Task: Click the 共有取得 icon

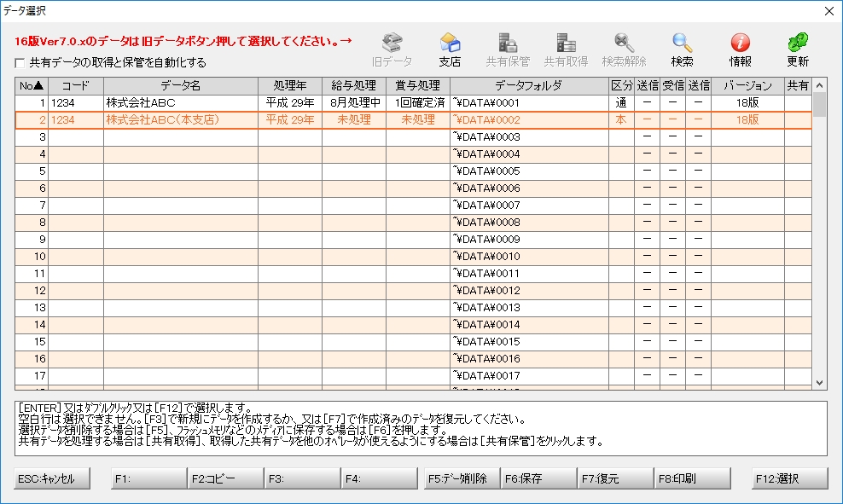Action: (566, 50)
